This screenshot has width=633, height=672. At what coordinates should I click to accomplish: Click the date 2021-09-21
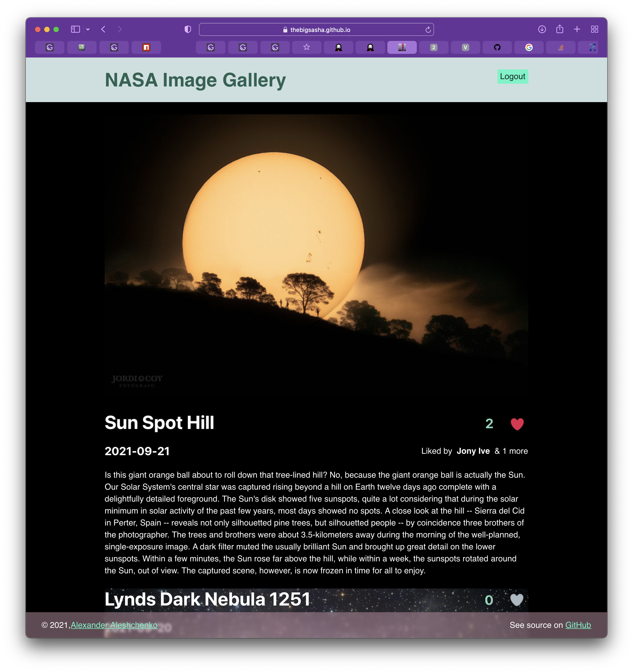pyautogui.click(x=137, y=451)
